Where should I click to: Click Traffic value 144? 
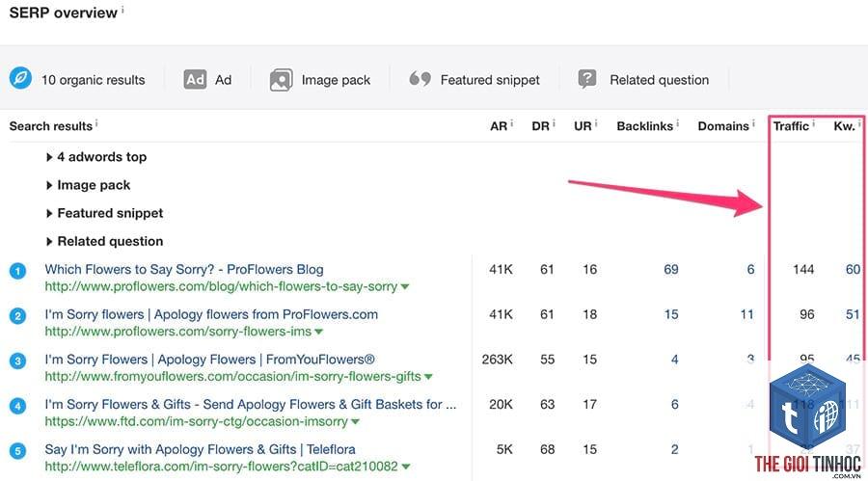click(803, 270)
